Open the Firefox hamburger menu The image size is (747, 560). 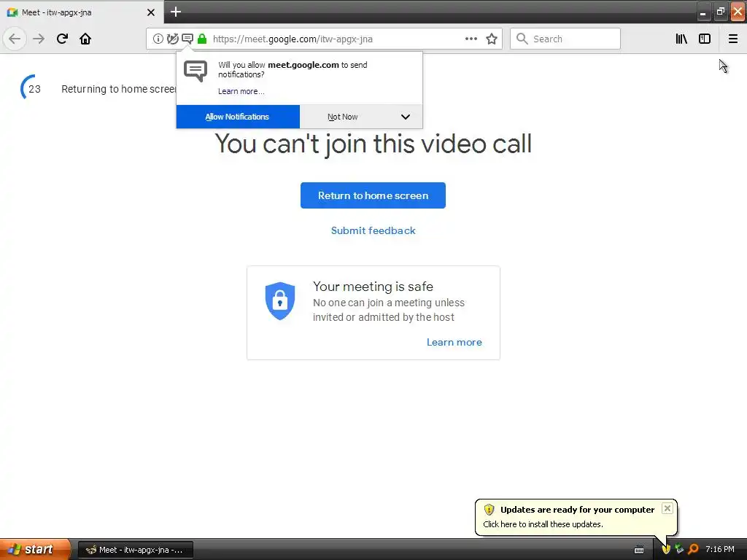click(733, 39)
